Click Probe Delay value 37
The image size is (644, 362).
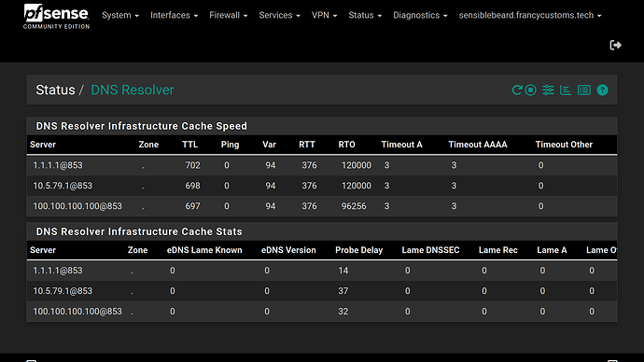343,291
